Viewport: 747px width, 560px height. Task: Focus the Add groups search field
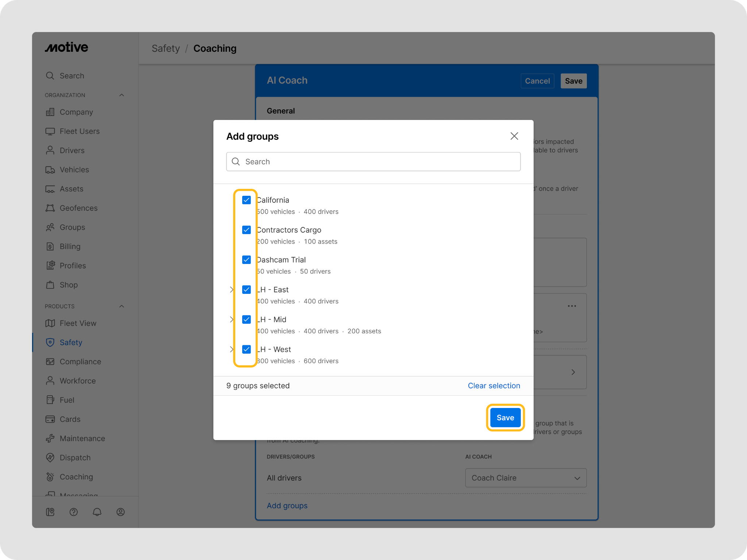pos(373,162)
